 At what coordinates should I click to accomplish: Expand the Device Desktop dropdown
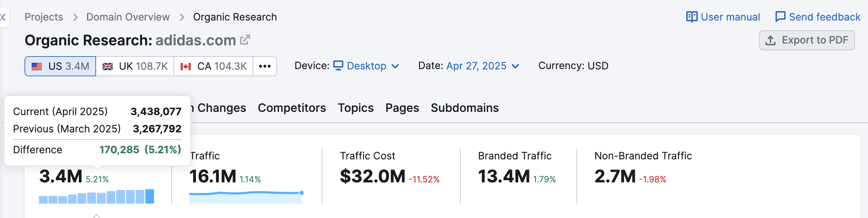click(x=366, y=66)
